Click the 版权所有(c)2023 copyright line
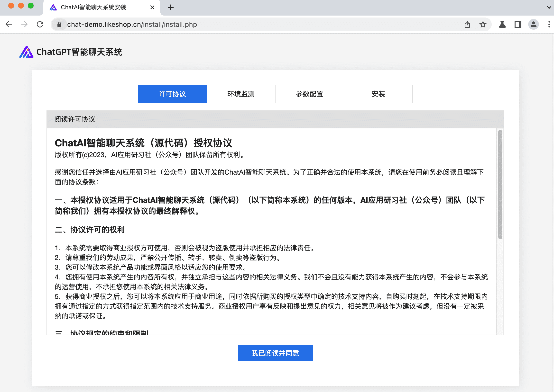Image resolution: width=554 pixels, height=392 pixels. point(150,155)
